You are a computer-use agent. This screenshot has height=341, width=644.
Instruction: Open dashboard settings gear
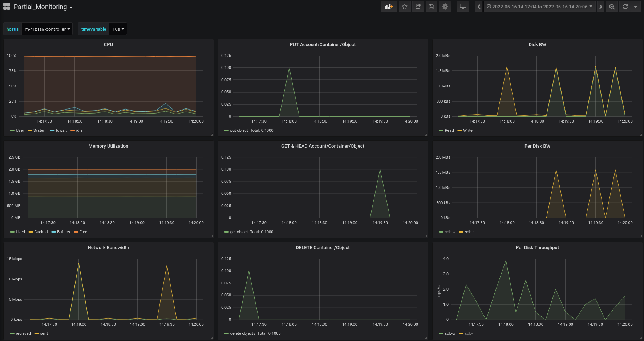pyautogui.click(x=445, y=7)
